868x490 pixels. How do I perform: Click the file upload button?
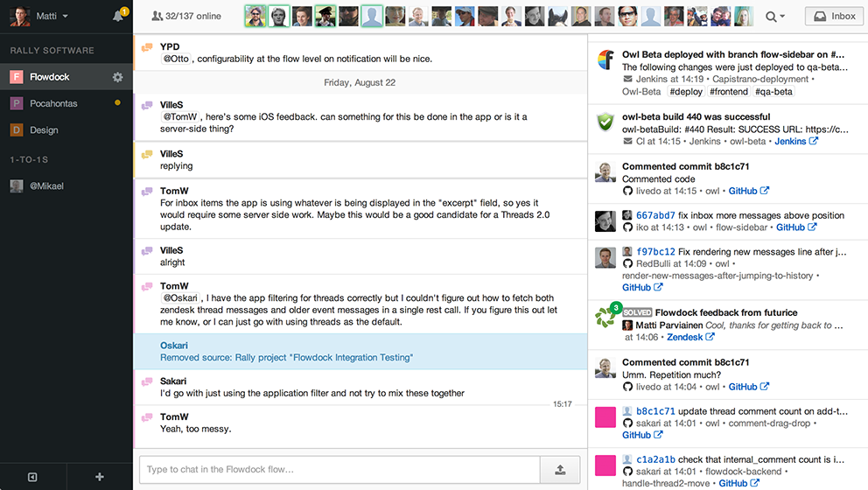coord(560,470)
